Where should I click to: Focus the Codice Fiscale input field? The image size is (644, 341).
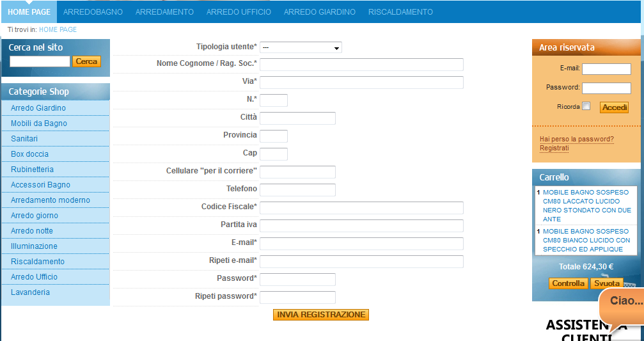point(361,208)
